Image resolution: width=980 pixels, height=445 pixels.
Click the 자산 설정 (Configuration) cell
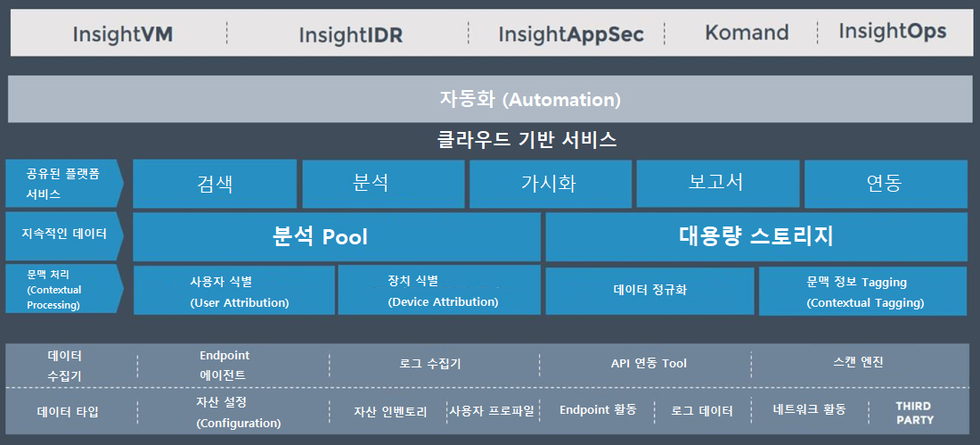pyautogui.click(x=238, y=411)
